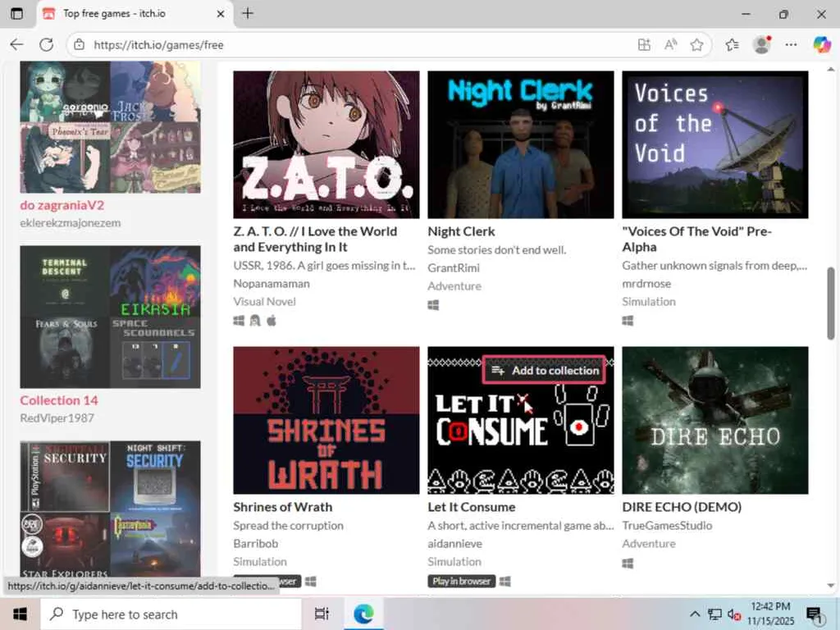Add this page to favorites star
This screenshot has height=630, width=840.
point(696,45)
